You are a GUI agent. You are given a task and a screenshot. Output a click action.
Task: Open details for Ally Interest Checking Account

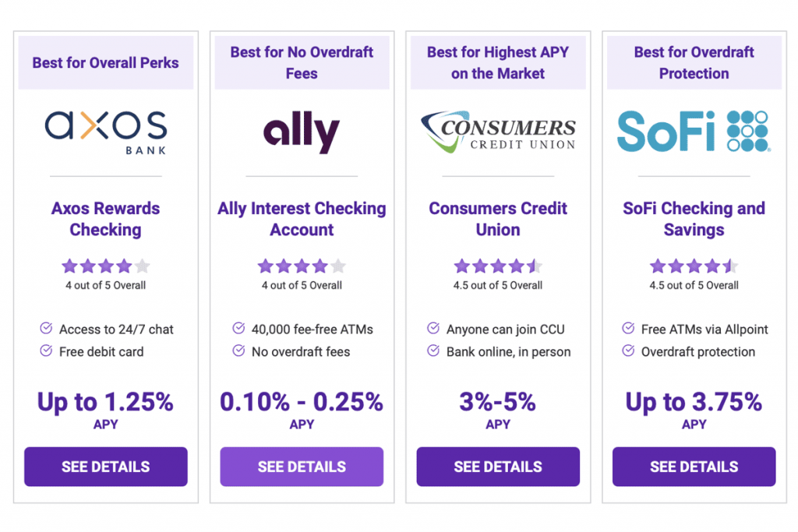[302, 467]
